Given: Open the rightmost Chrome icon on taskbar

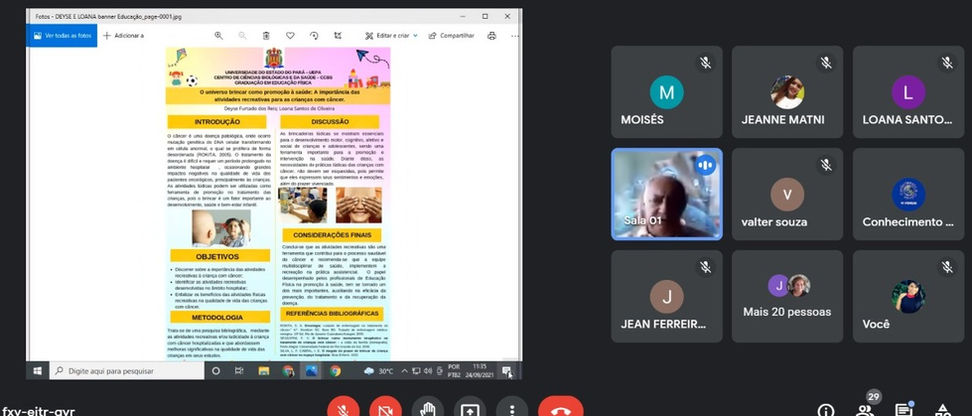Looking at the screenshot, I should tap(335, 371).
